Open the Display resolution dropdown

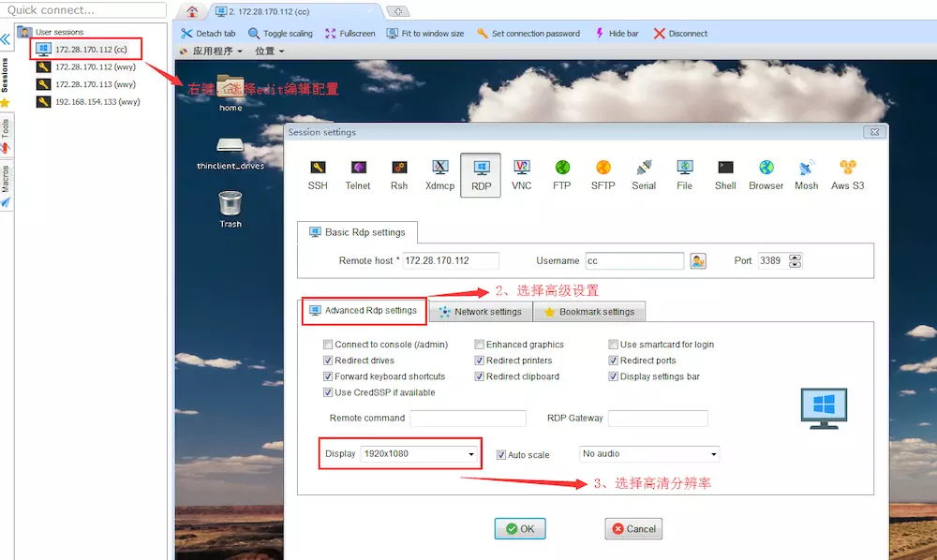[420, 454]
